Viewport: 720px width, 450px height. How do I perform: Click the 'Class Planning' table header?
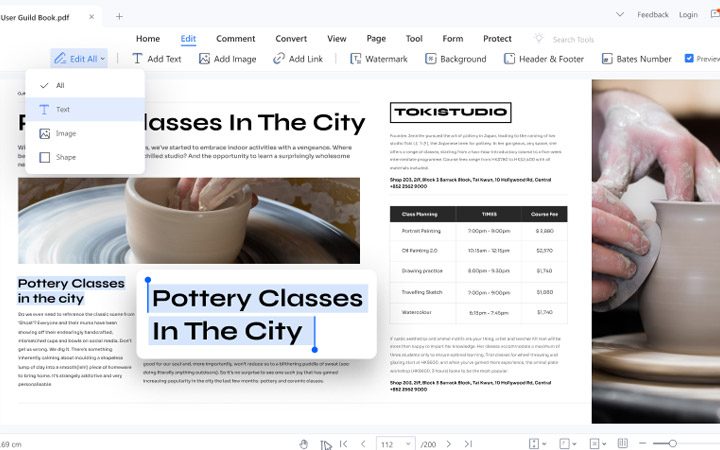click(419, 214)
